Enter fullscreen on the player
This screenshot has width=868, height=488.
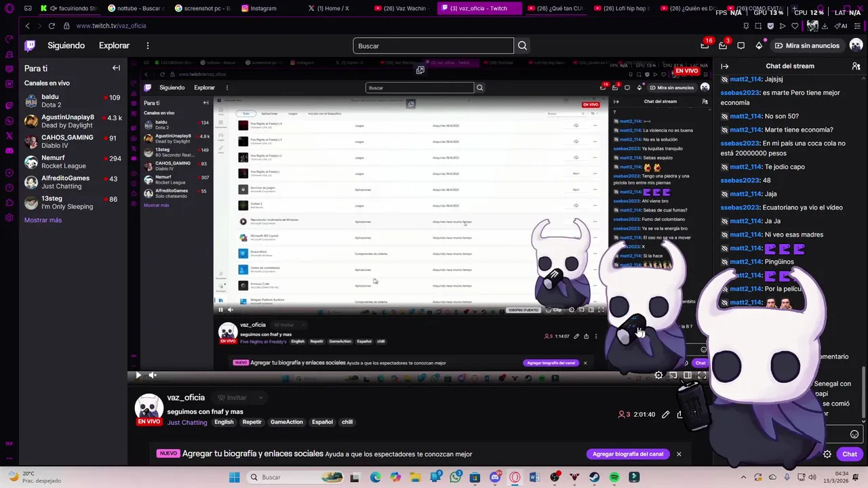(x=702, y=375)
